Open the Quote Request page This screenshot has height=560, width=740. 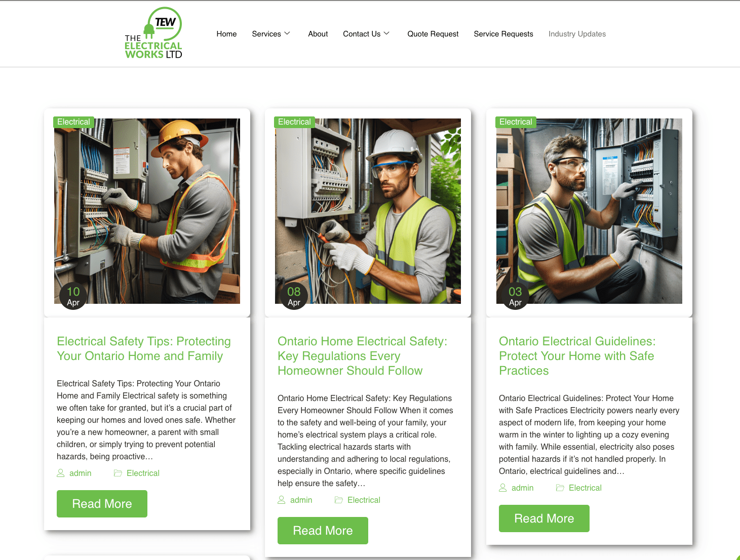[x=433, y=34]
